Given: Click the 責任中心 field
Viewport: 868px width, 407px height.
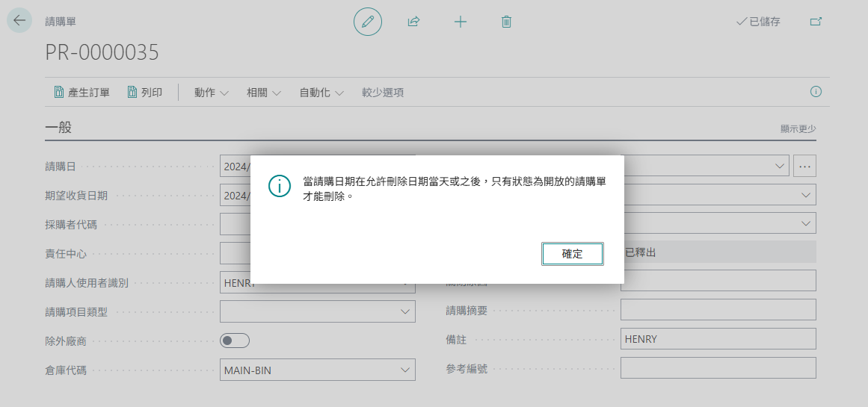Looking at the screenshot, I should [236, 253].
